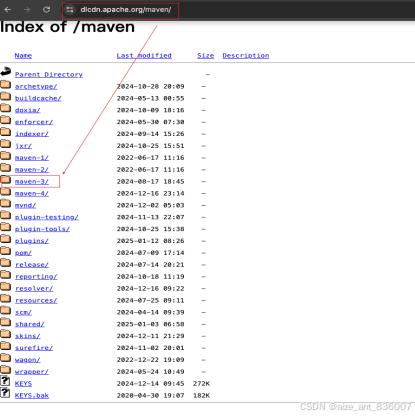The width and height of the screenshot is (415, 418).
Task: Click folder icon beside maven-3/
Action: pyautogui.click(x=6, y=180)
